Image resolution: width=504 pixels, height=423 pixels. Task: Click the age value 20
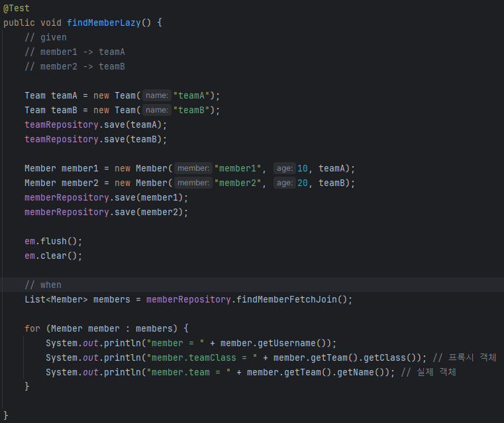(x=303, y=183)
